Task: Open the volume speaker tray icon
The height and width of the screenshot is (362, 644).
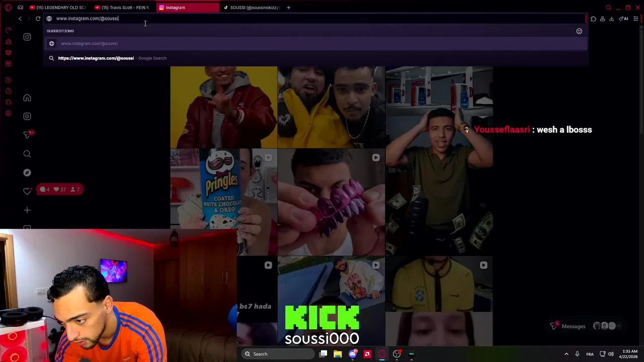Action: click(x=612, y=354)
